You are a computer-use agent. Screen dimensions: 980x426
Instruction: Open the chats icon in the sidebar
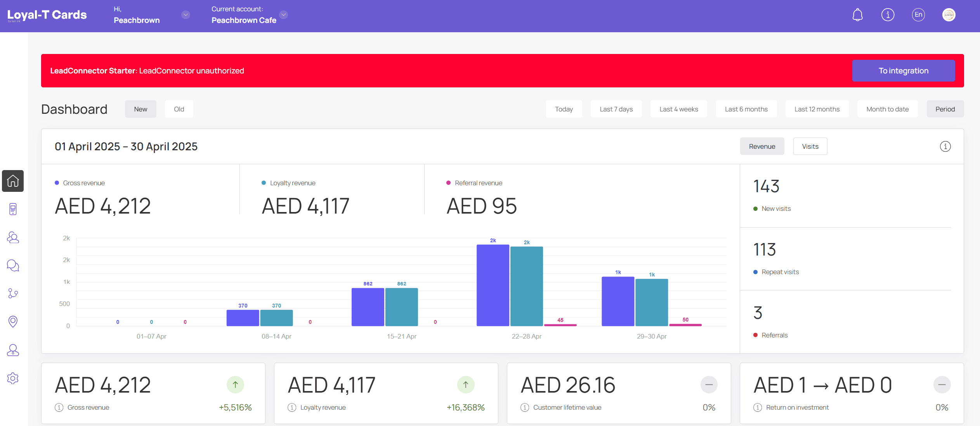12,265
